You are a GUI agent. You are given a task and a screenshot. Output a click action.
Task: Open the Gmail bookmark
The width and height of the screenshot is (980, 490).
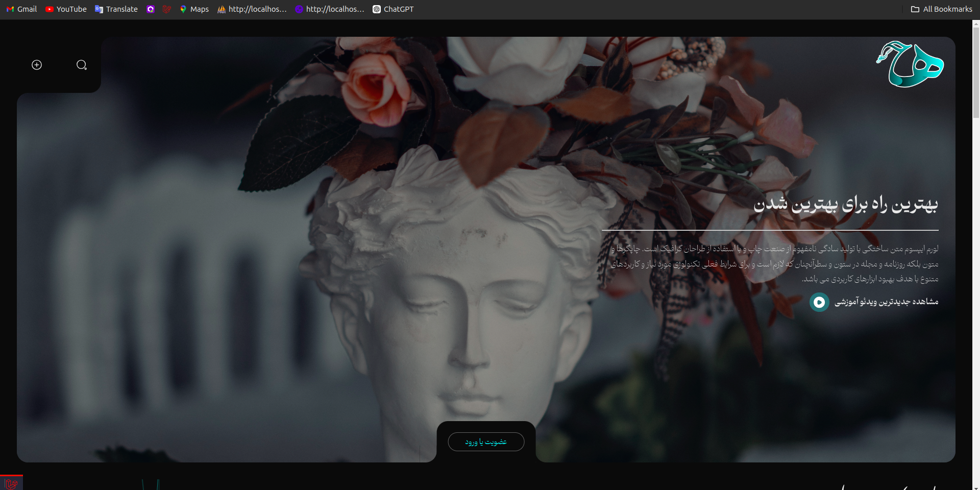(21, 9)
